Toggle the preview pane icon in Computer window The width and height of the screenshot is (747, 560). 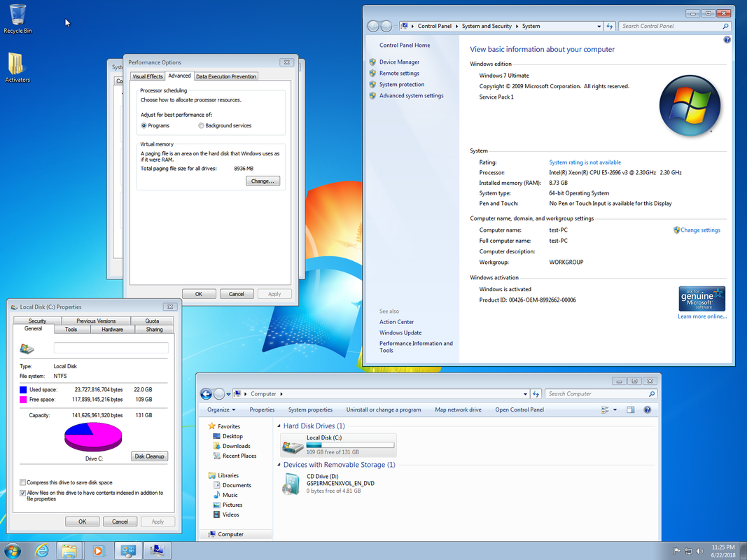[630, 409]
